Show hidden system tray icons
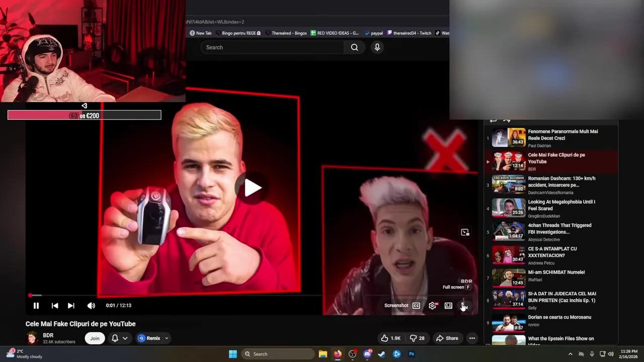This screenshot has height=362, width=644. tap(570, 354)
